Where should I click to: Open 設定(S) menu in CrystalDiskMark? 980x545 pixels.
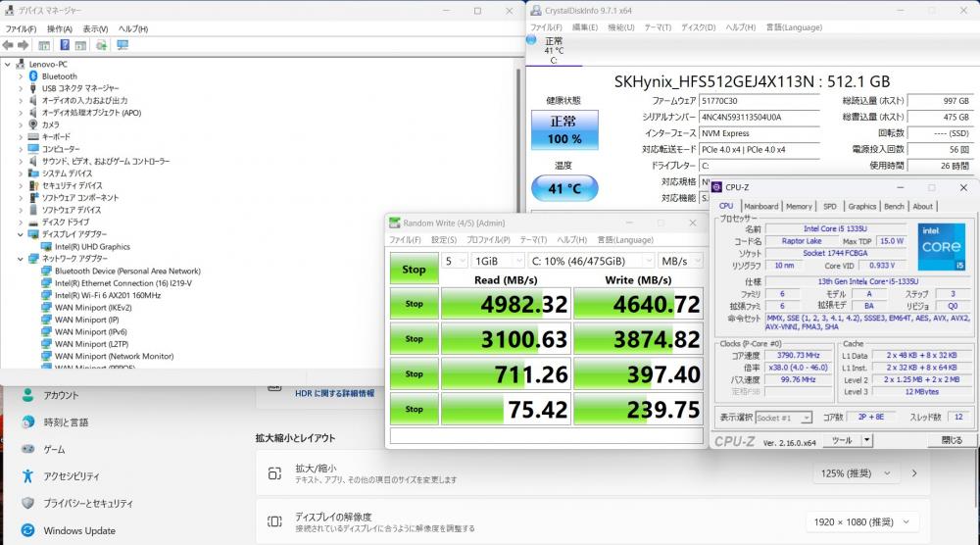tap(444, 240)
